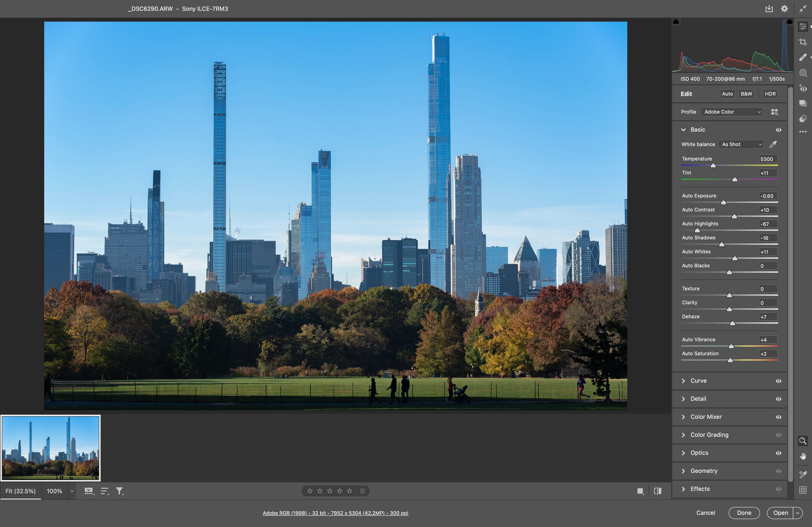
Task: Pick the White Balance eyedropper tool
Action: pos(773,144)
